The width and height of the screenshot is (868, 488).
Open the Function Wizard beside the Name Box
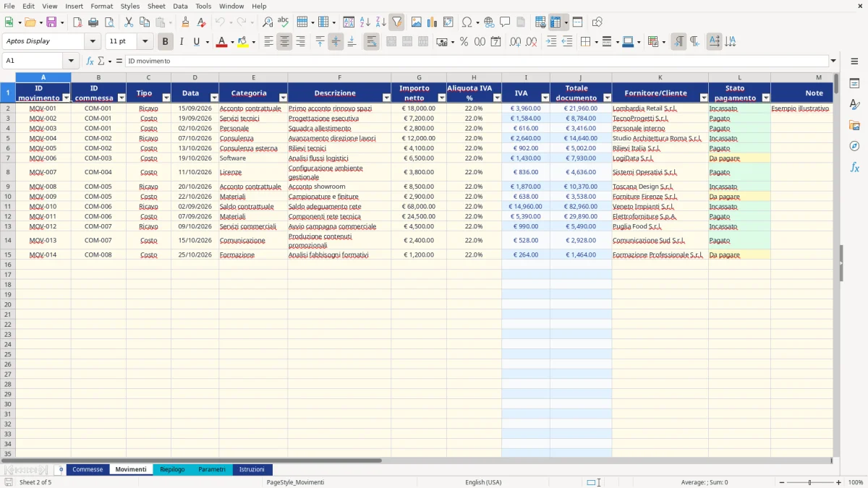90,61
